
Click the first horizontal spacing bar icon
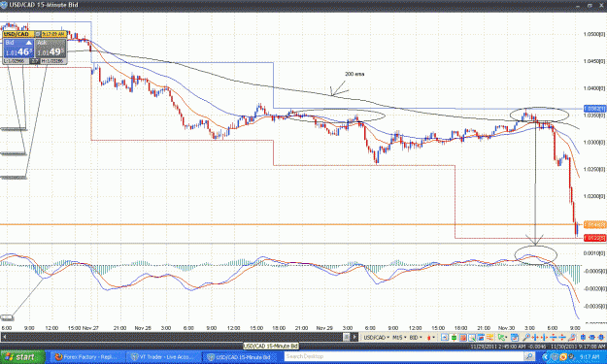pos(535,338)
